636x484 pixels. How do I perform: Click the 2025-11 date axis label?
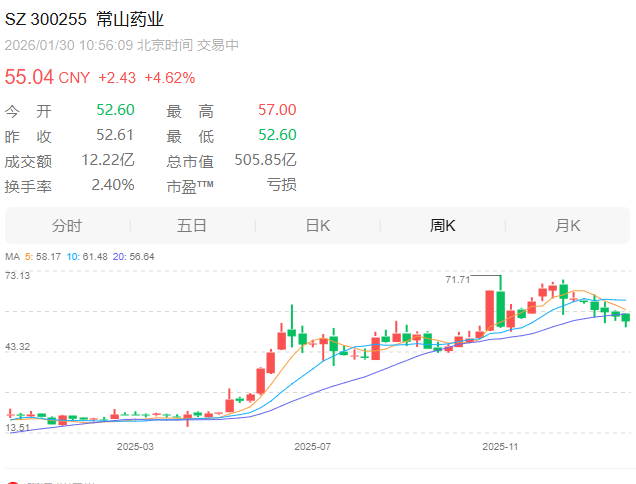coord(500,447)
